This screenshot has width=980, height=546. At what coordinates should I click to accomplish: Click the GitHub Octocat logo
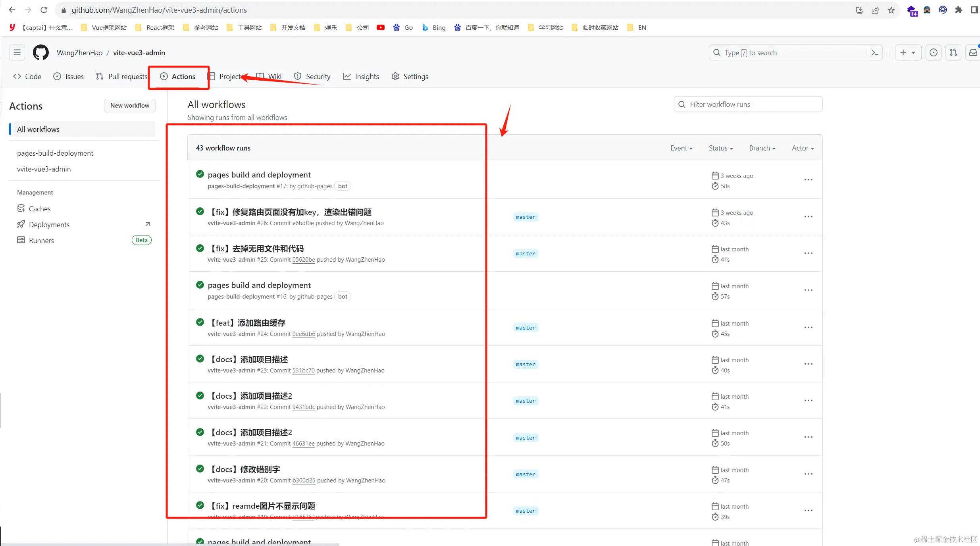pos(40,52)
